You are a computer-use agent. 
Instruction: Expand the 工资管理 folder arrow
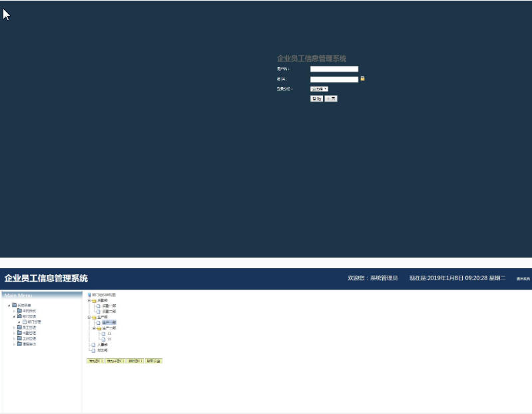14,338
